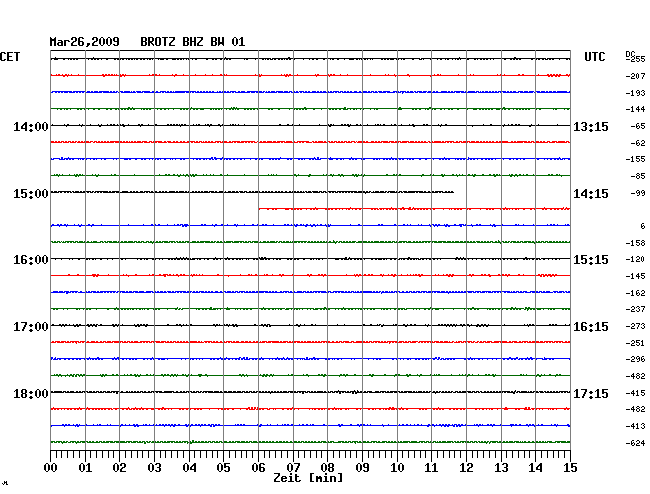Select the 15 minute tick label
Viewport: 650px width, 494px height.
click(x=569, y=468)
